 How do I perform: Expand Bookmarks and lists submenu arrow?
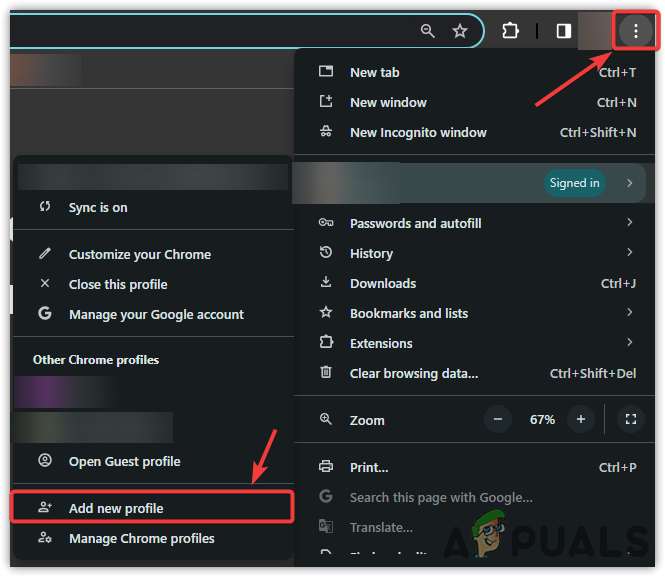pyautogui.click(x=630, y=312)
